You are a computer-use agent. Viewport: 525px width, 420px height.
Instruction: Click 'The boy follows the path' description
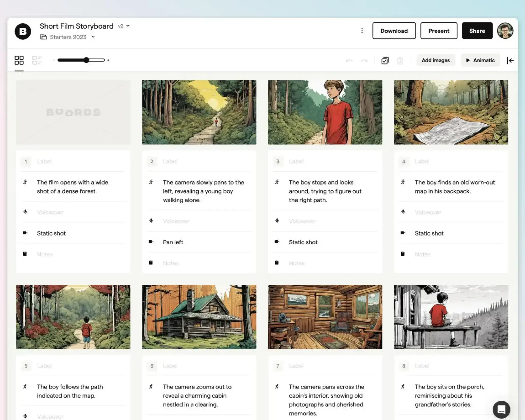coord(70,391)
